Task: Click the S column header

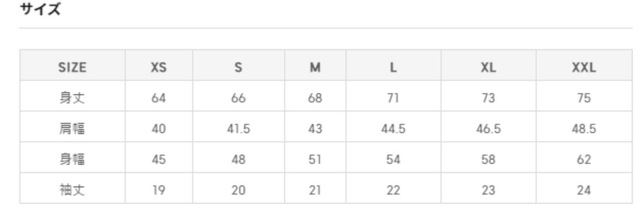Action: 238,68
